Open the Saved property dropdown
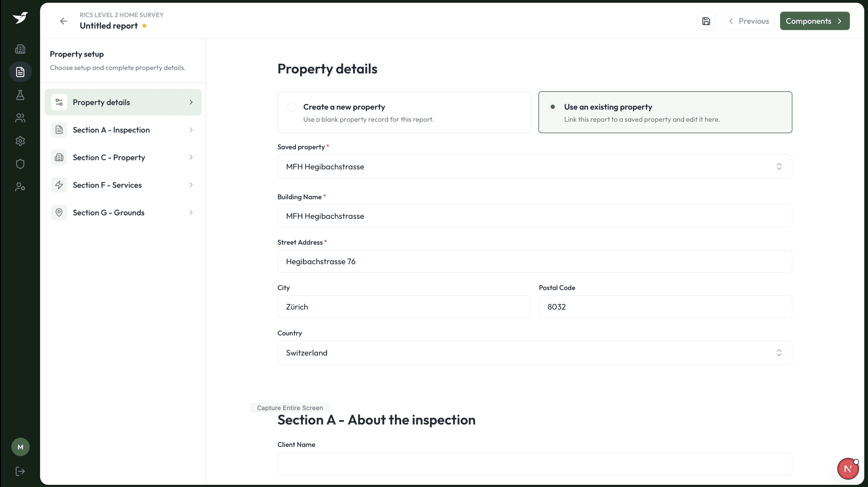The width and height of the screenshot is (868, 487). point(534,166)
